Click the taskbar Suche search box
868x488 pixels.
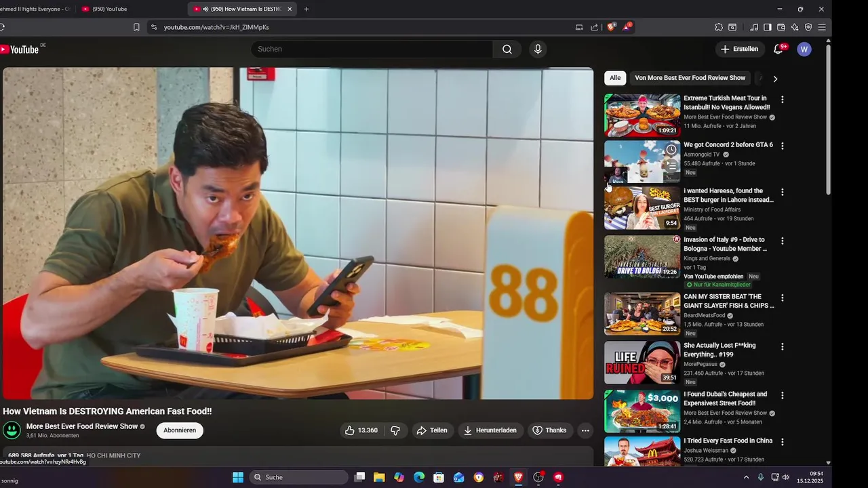[x=298, y=477]
